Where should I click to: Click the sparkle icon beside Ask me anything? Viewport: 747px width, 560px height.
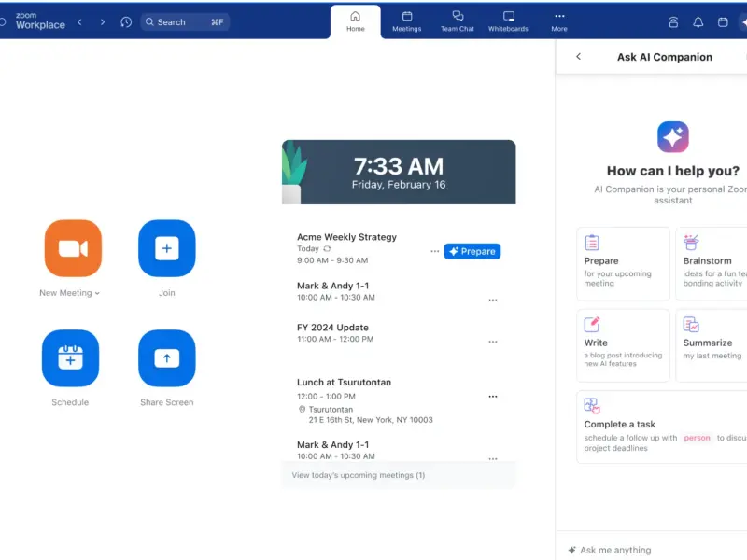pyautogui.click(x=571, y=550)
